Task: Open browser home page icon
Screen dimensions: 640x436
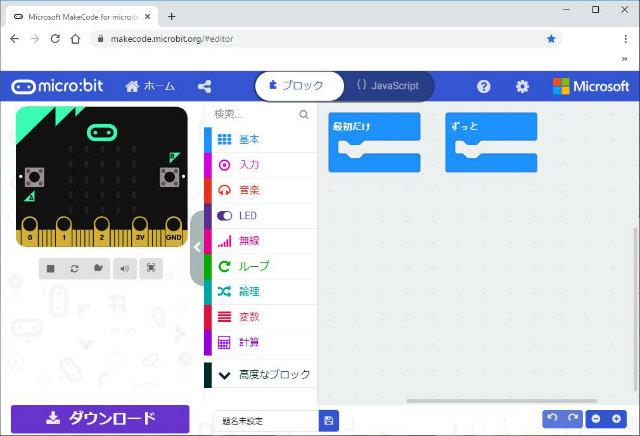Action: (76, 39)
